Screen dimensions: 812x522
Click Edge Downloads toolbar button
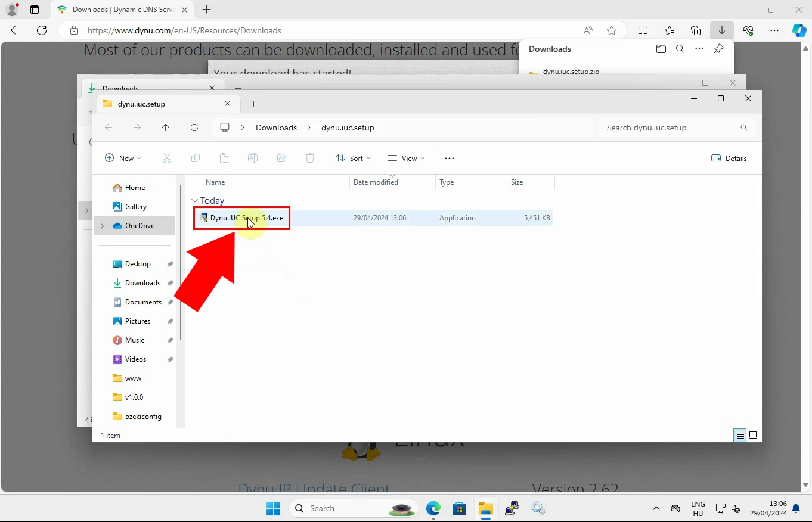click(722, 30)
